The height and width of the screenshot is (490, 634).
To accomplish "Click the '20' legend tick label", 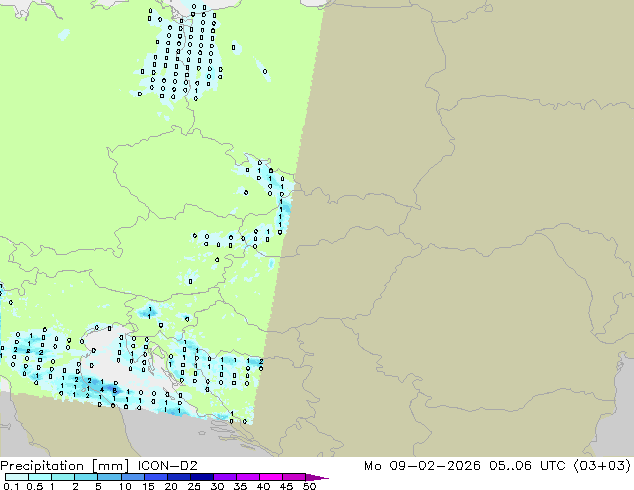I will coord(171,486).
